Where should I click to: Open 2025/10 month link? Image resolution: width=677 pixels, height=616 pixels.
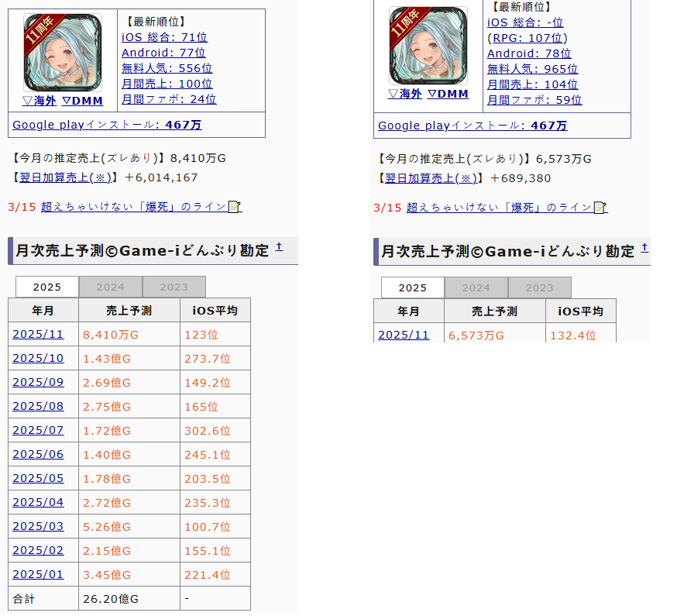click(x=38, y=359)
